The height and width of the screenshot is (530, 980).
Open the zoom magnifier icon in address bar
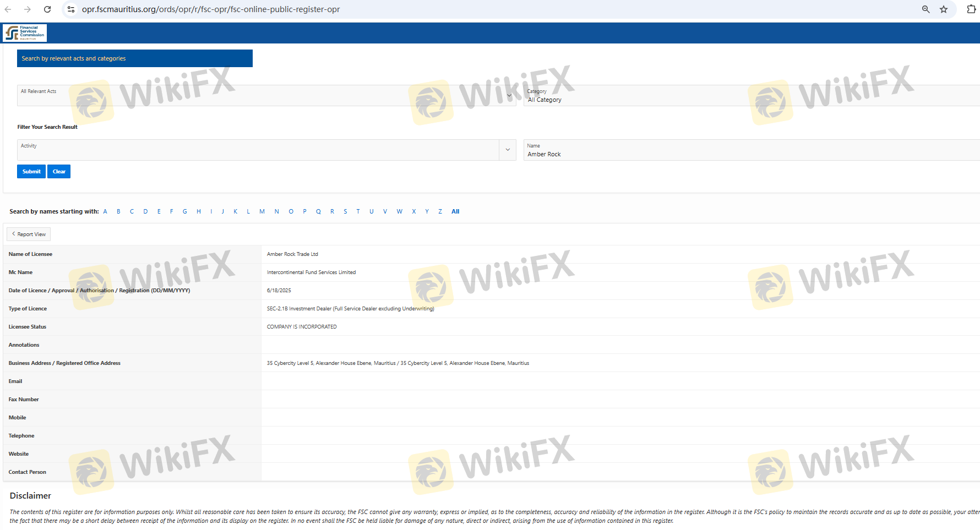[926, 9]
